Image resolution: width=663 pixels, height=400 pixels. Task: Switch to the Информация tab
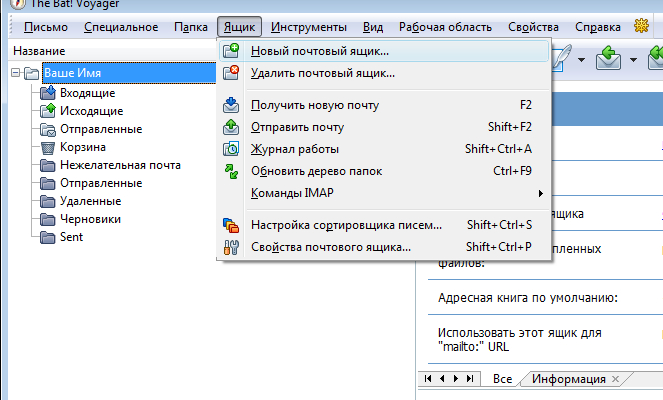coord(569,379)
